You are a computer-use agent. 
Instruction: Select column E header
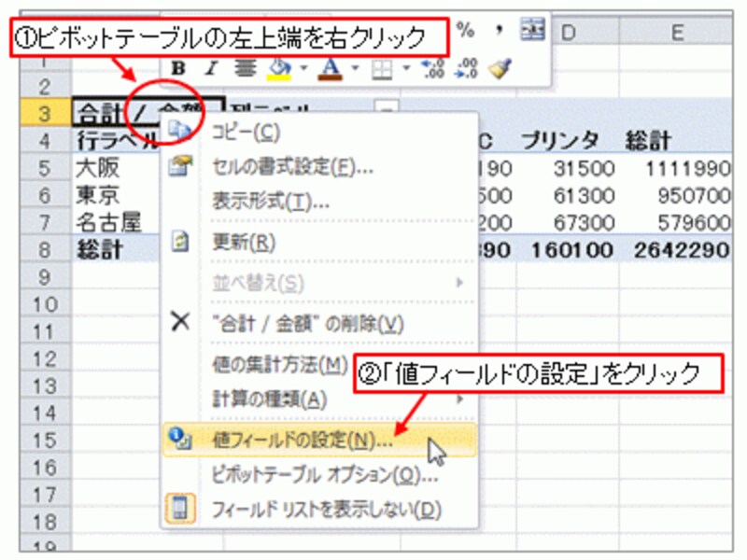[676, 33]
